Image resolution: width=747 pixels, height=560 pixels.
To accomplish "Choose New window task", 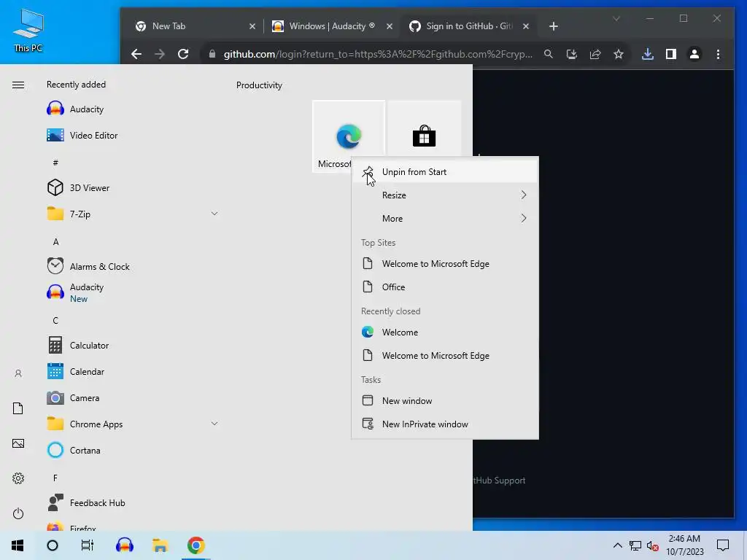I will pyautogui.click(x=445, y=401).
